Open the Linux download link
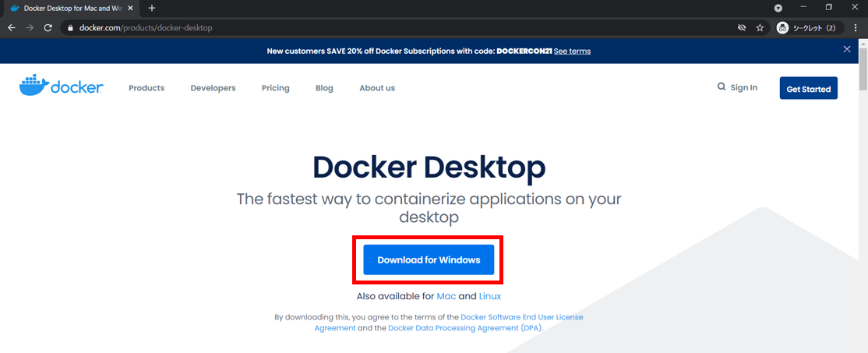 click(x=490, y=296)
